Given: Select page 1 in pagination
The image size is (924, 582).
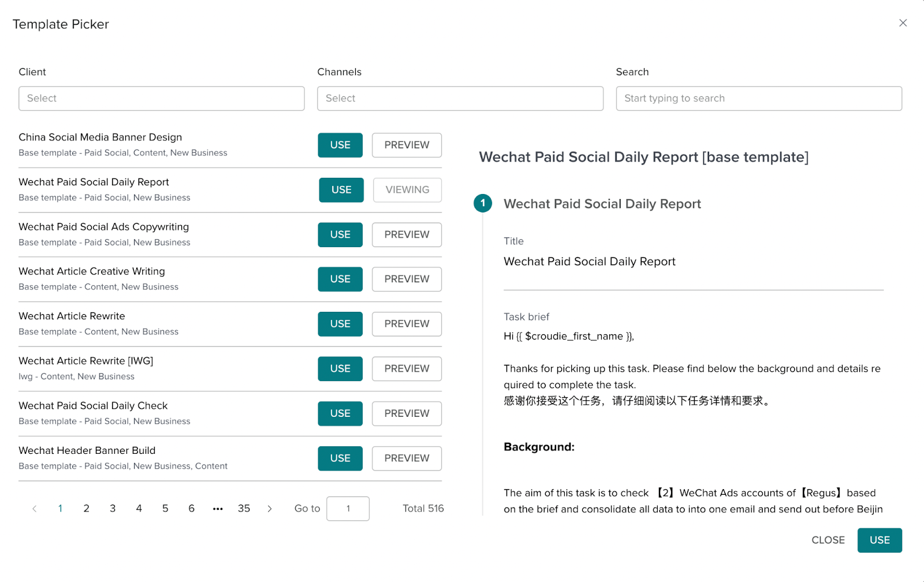Looking at the screenshot, I should (x=60, y=509).
